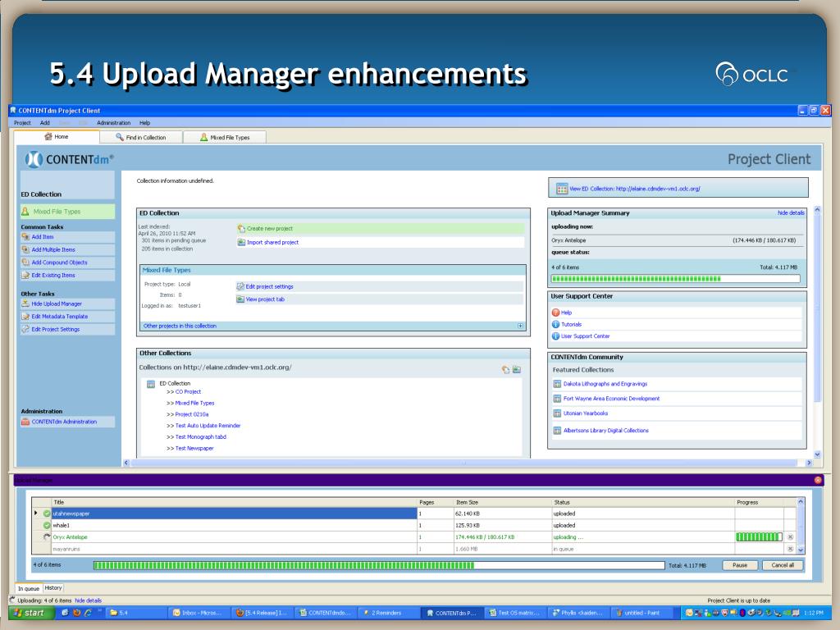Click hide details in Upload Manager Summary
840x630 pixels.
pyautogui.click(x=791, y=212)
